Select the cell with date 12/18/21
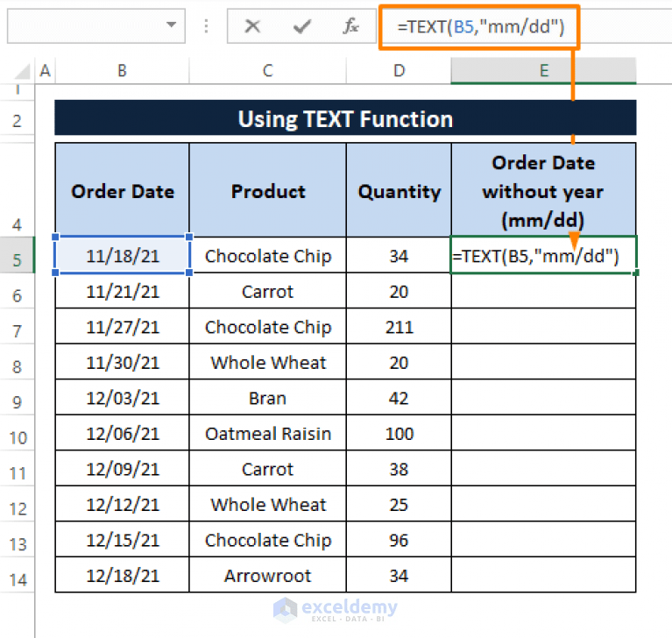 click(122, 575)
